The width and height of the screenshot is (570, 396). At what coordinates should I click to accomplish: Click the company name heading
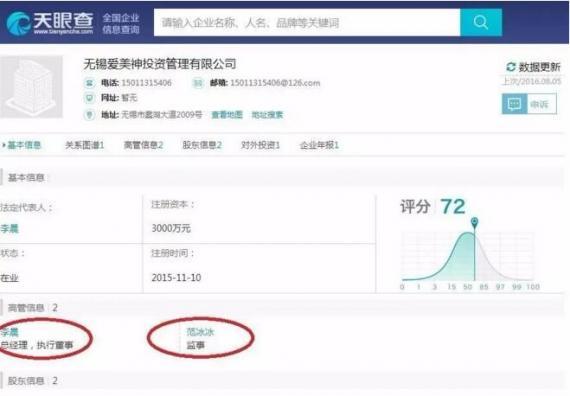click(x=160, y=64)
